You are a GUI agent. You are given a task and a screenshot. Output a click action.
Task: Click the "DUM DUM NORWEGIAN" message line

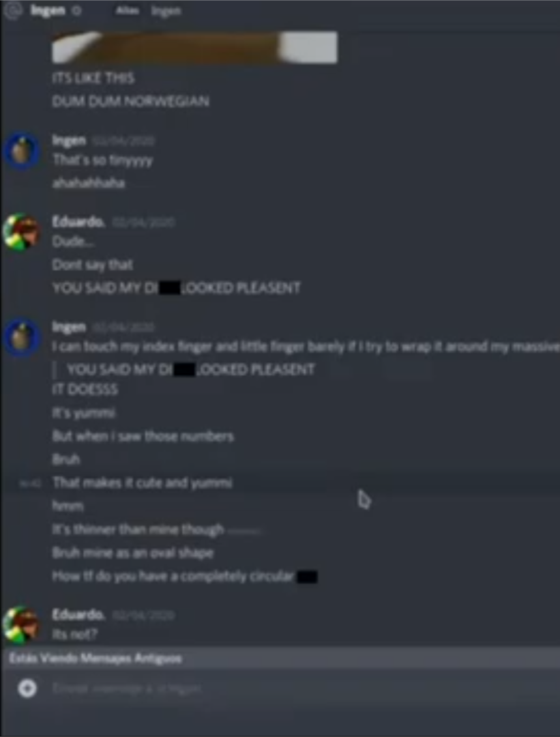[x=130, y=102]
